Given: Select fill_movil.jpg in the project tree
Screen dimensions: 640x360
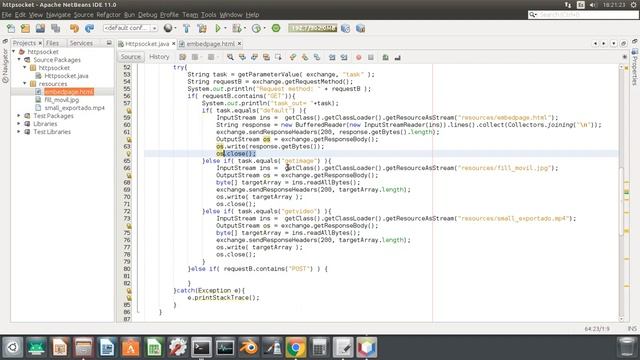Looking at the screenshot, I should click(x=62, y=100).
